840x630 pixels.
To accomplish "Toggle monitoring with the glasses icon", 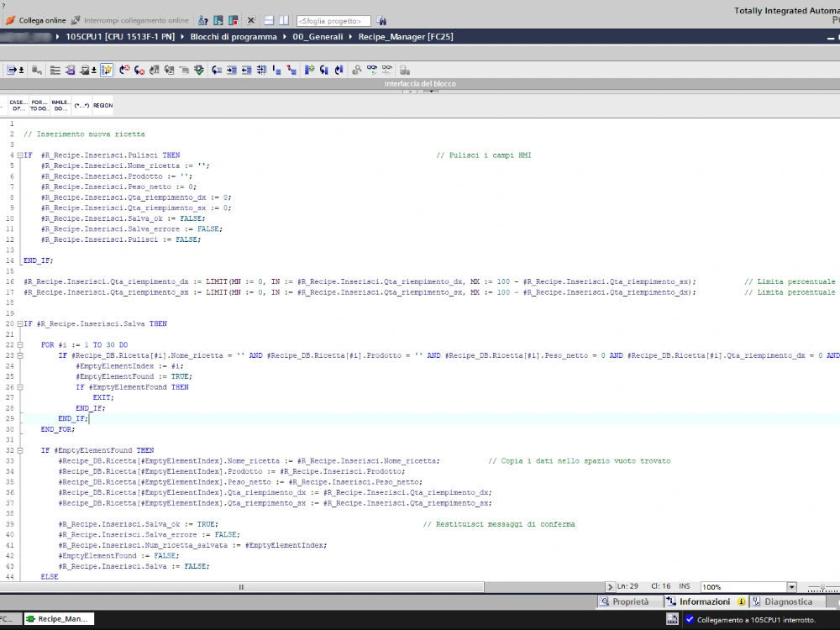I will (x=372, y=70).
